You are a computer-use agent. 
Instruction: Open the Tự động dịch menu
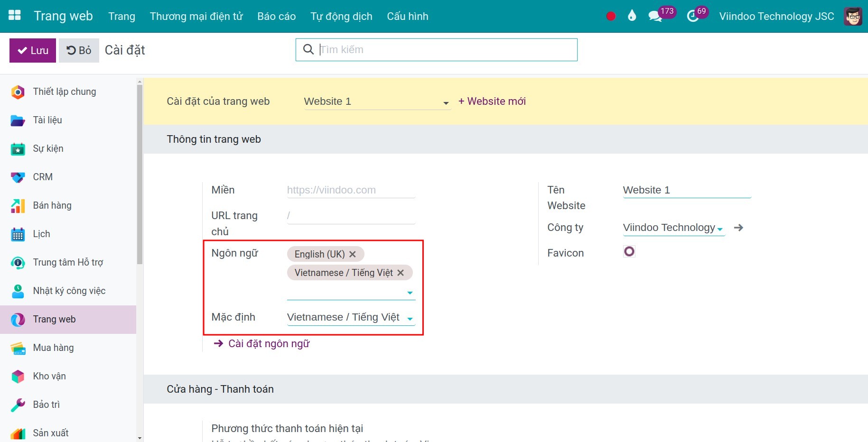tap(341, 16)
